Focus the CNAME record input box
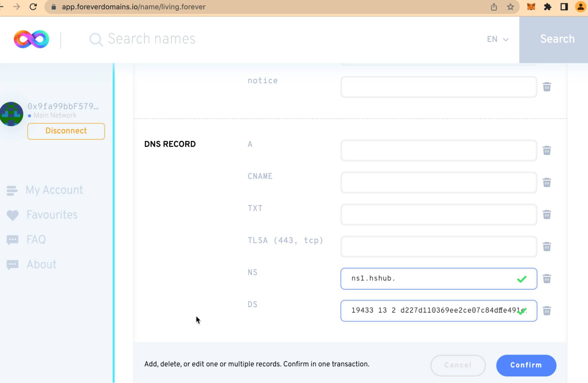The height and width of the screenshot is (383, 588). [438, 183]
